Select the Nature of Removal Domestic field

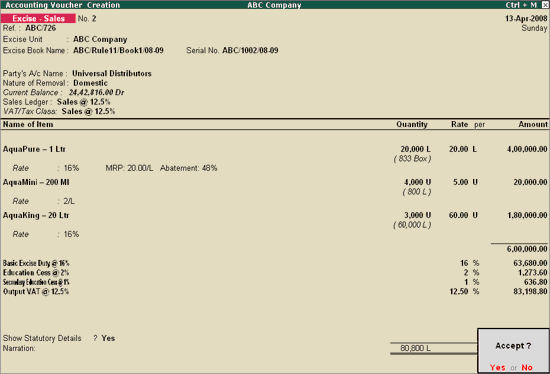90,83
